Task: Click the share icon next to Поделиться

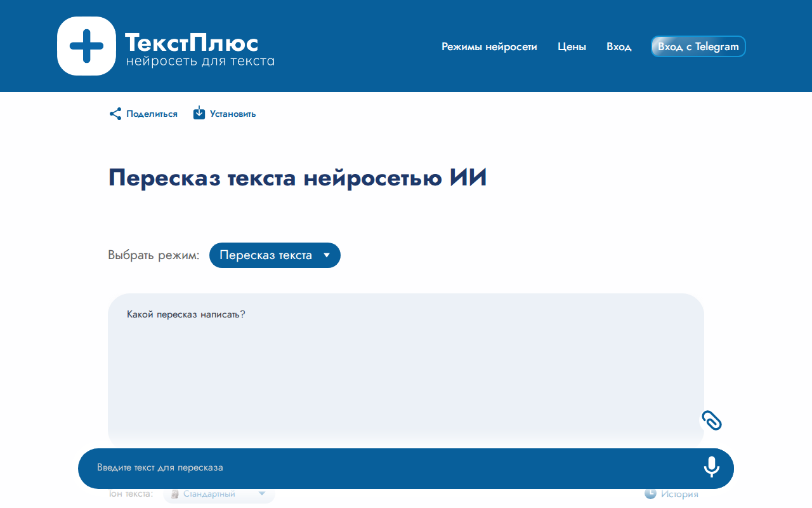Action: 115,114
